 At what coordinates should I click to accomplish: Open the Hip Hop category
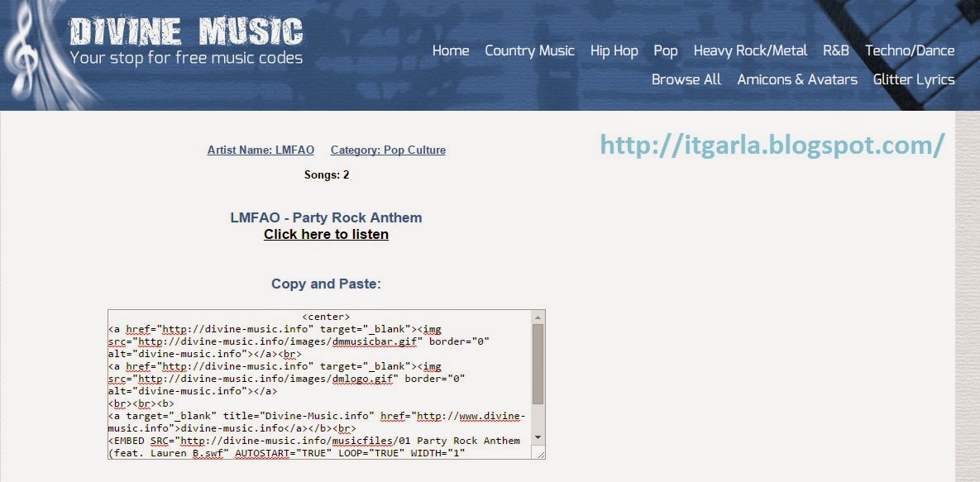(614, 50)
